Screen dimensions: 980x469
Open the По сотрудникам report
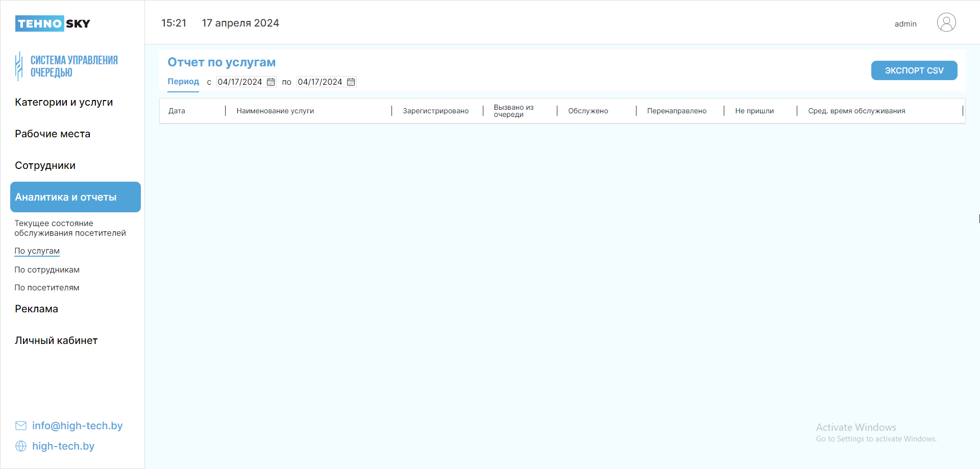click(x=47, y=269)
